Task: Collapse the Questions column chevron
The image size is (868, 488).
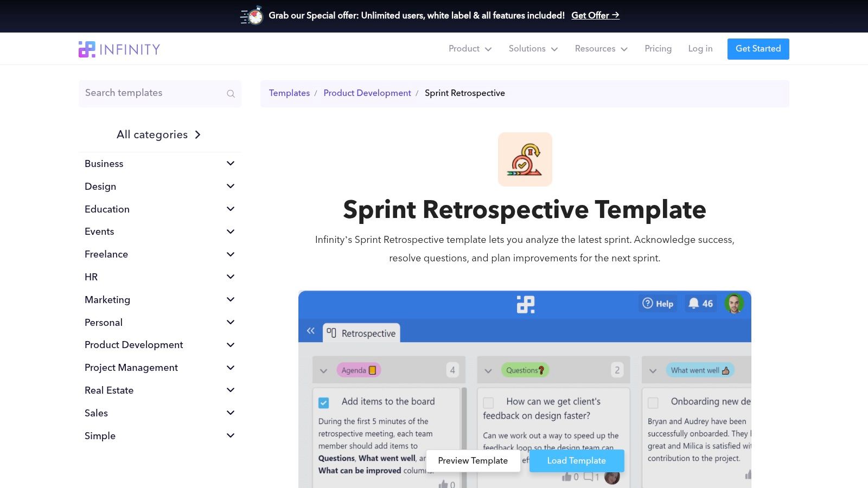Action: coord(488,371)
